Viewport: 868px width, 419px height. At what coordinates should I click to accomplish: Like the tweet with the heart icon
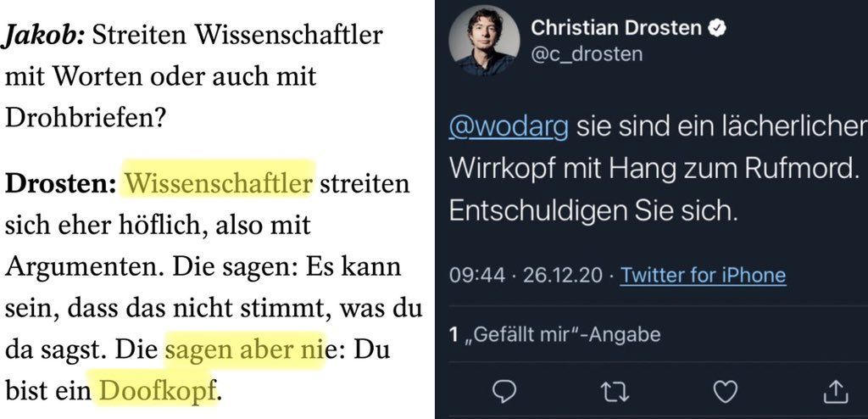[725, 391]
